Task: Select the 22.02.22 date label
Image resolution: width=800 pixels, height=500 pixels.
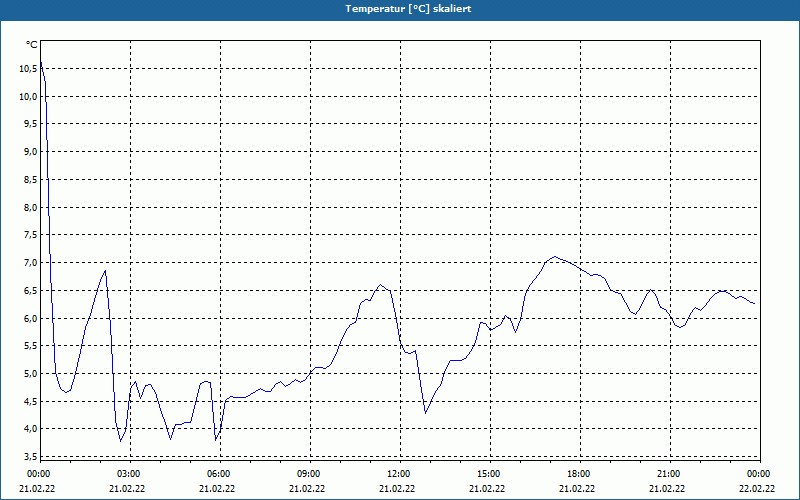Action: click(x=757, y=489)
